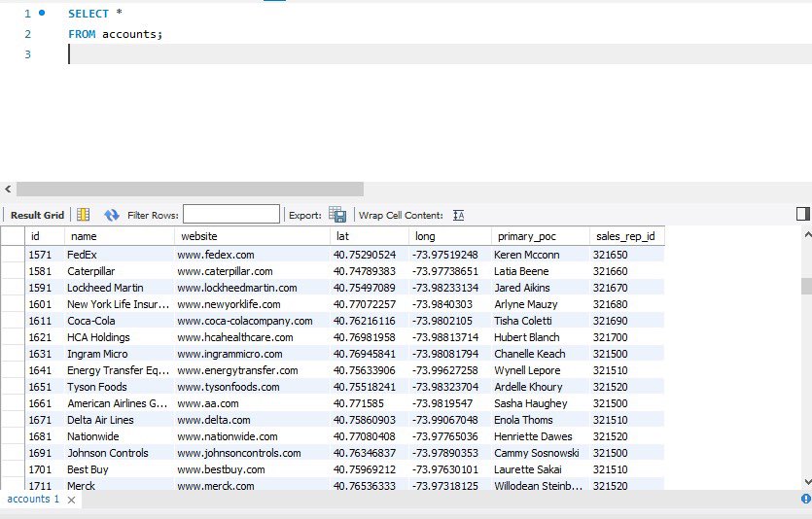Select lat cell 40.76945841
812x519 pixels.
(x=370, y=354)
